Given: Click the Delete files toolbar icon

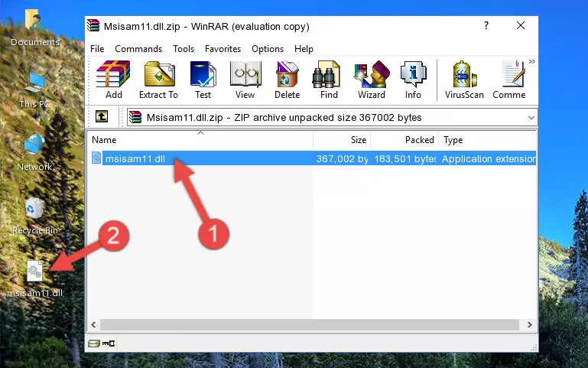Looking at the screenshot, I should 288,80.
